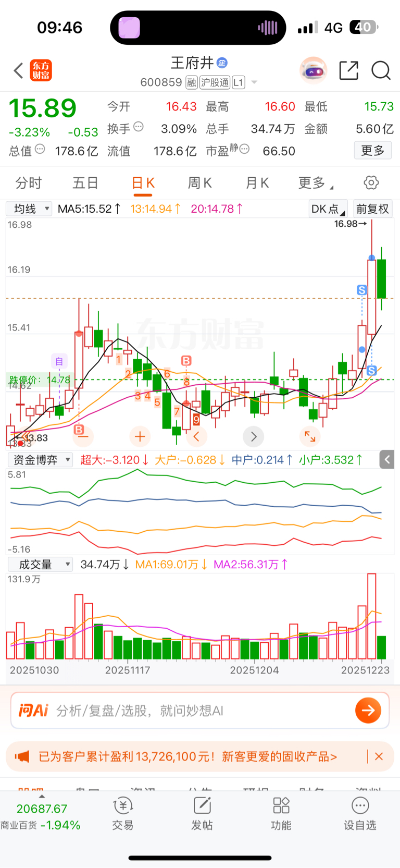Expand the stock title dropdown arrow
The height and width of the screenshot is (868, 400).
point(254,82)
